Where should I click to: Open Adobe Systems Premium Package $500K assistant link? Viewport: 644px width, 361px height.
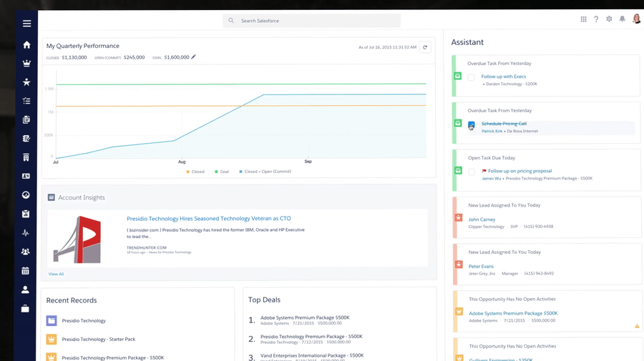pos(513,313)
